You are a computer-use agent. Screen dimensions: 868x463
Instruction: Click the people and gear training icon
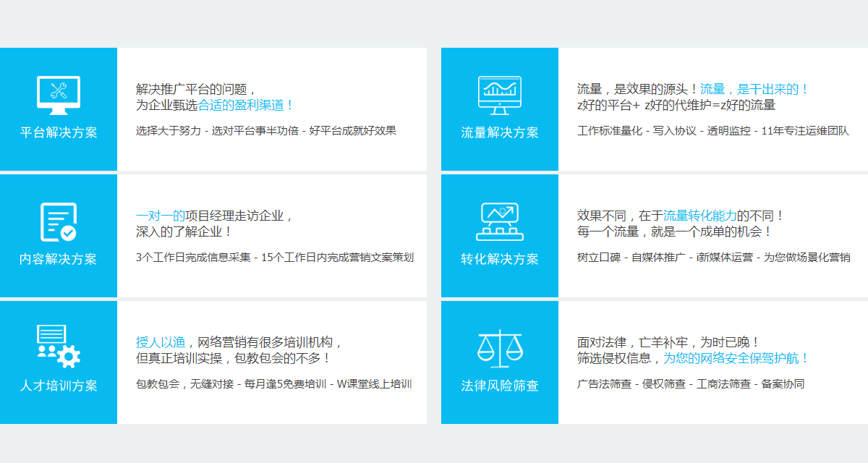(x=59, y=347)
